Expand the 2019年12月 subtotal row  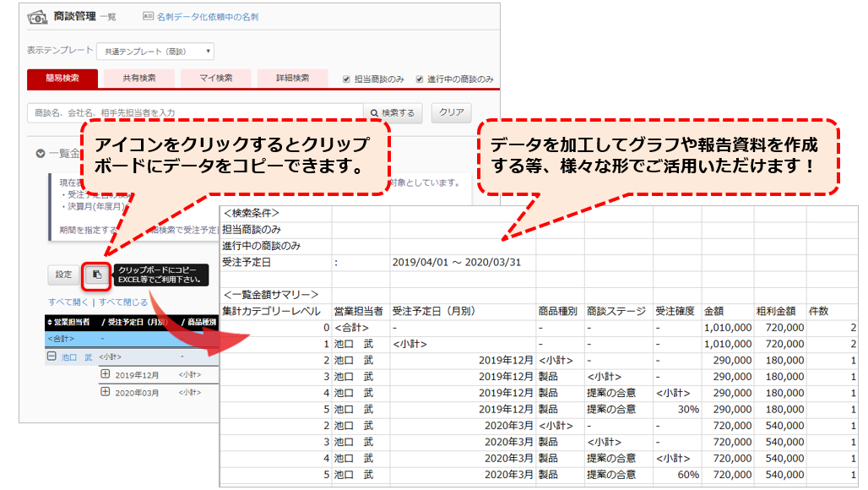pyautogui.click(x=106, y=373)
